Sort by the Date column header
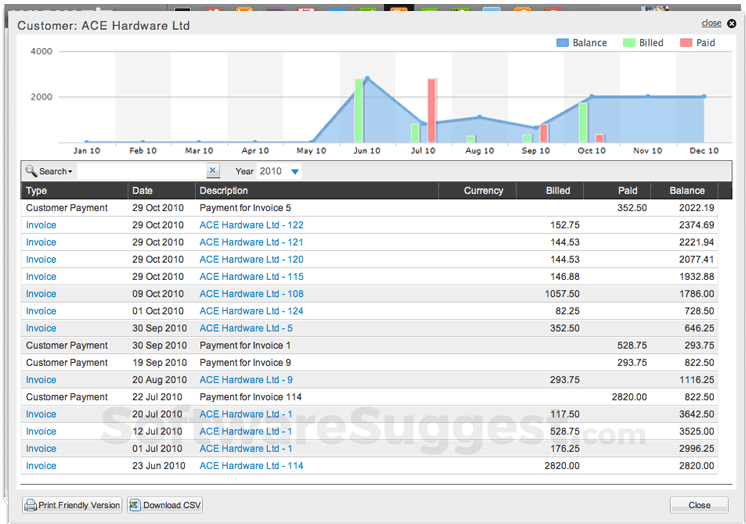The image size is (746, 524). coord(161,191)
